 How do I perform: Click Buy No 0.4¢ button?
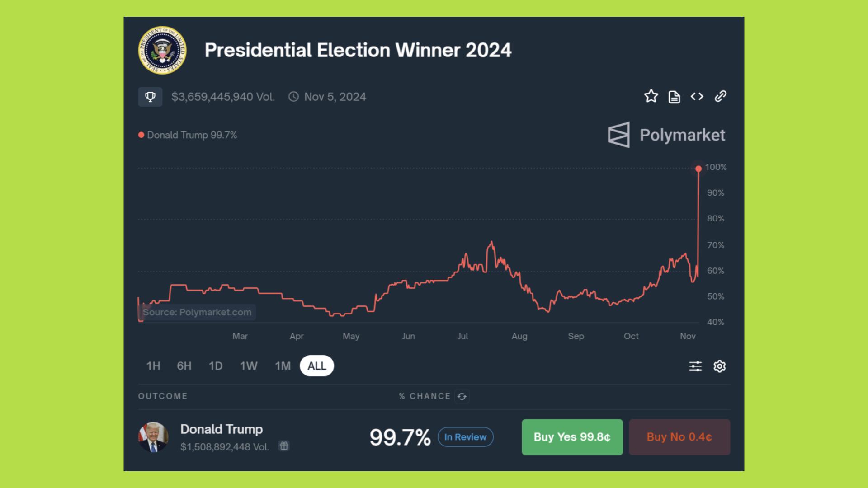(679, 437)
